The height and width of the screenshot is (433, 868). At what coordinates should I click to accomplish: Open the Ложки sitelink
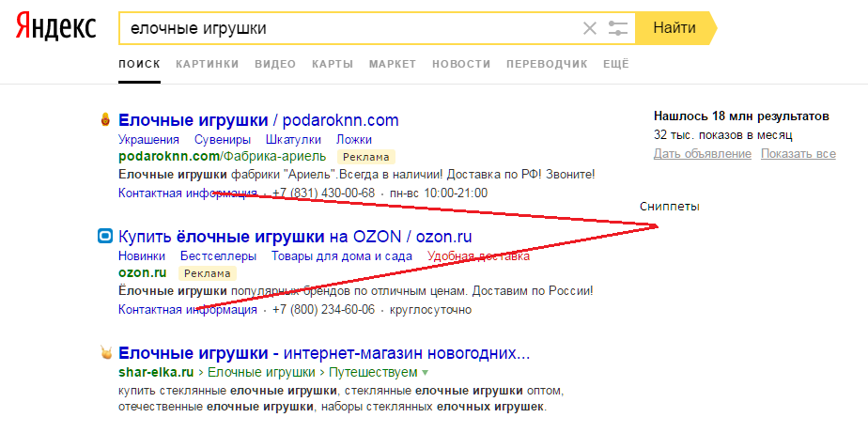[354, 140]
